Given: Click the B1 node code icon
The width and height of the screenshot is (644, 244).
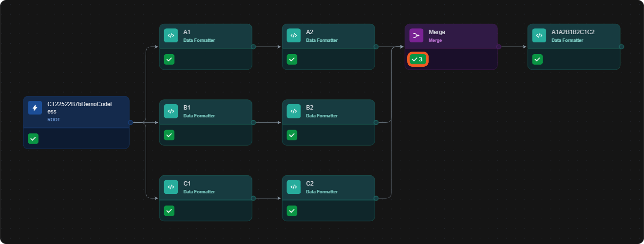Looking at the screenshot, I should pyautogui.click(x=171, y=111).
